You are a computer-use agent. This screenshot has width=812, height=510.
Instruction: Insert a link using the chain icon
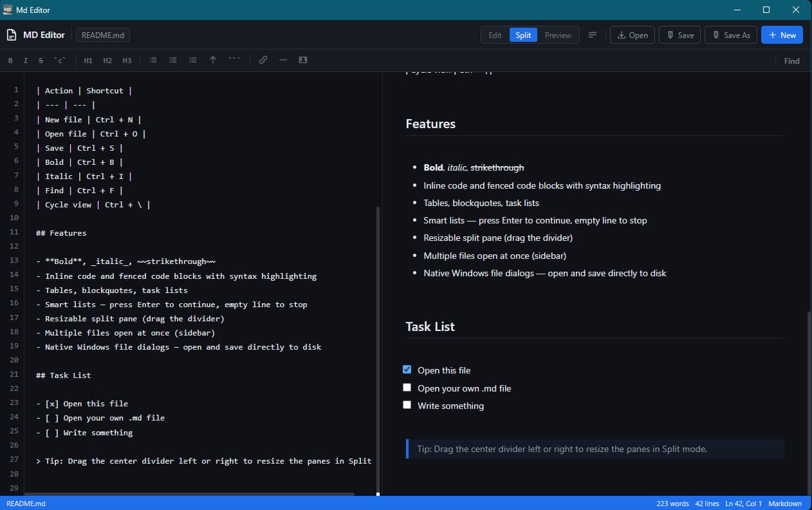tap(263, 61)
